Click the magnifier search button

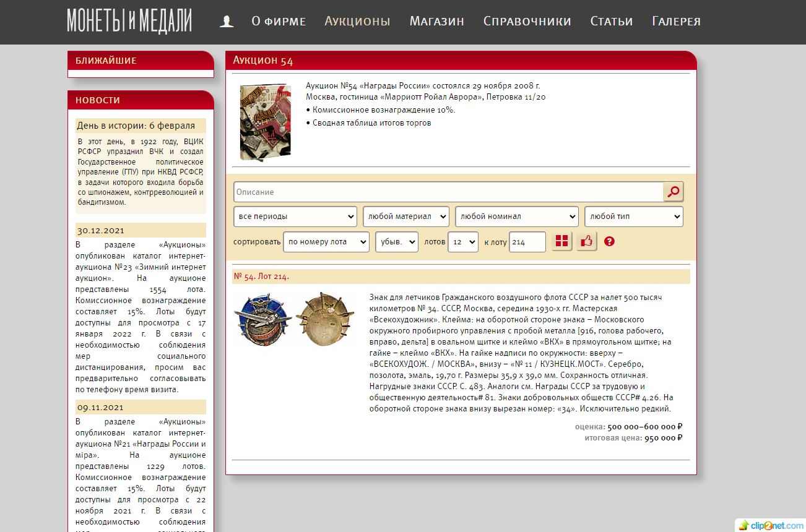click(673, 192)
